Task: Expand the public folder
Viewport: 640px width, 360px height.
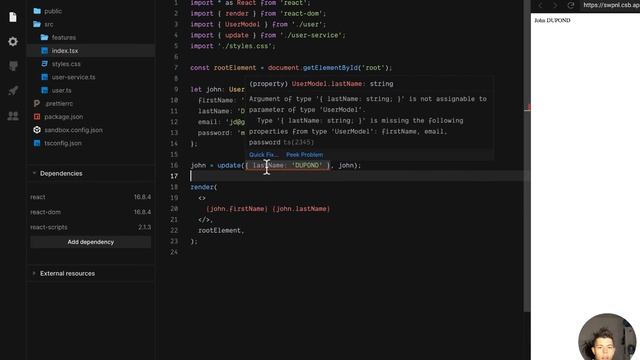Action: coord(91,11)
